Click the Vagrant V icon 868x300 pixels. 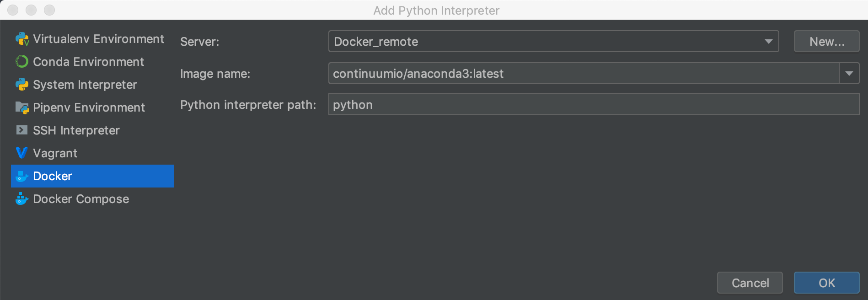(x=22, y=153)
